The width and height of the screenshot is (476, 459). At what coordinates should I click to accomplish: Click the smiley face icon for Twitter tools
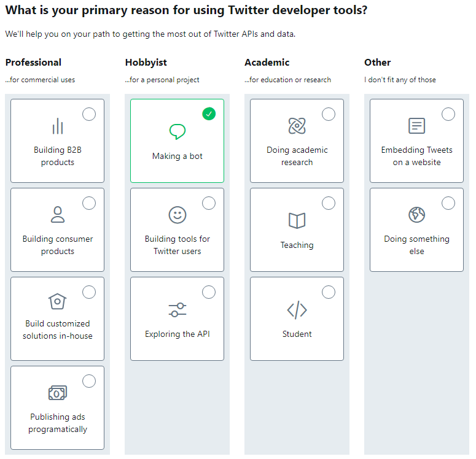pyautogui.click(x=178, y=215)
